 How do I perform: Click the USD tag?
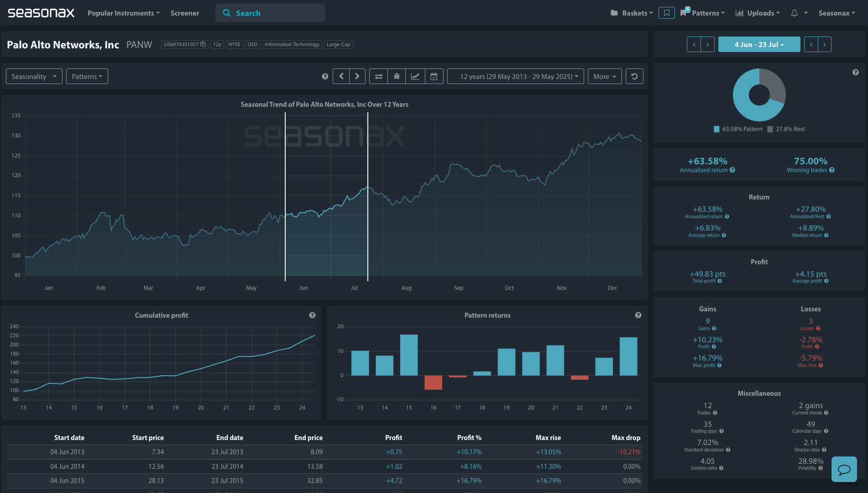tap(252, 44)
